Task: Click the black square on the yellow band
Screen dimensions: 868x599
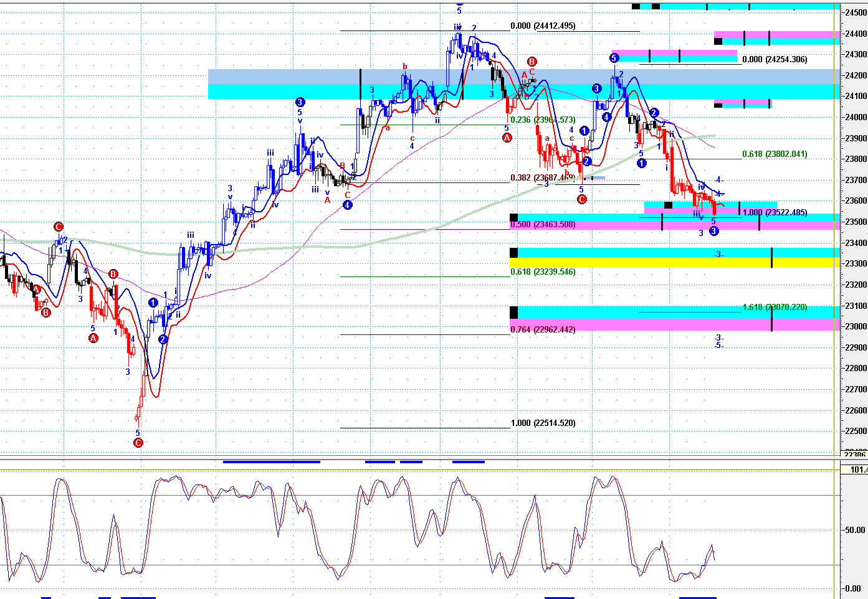Action: 513,253
